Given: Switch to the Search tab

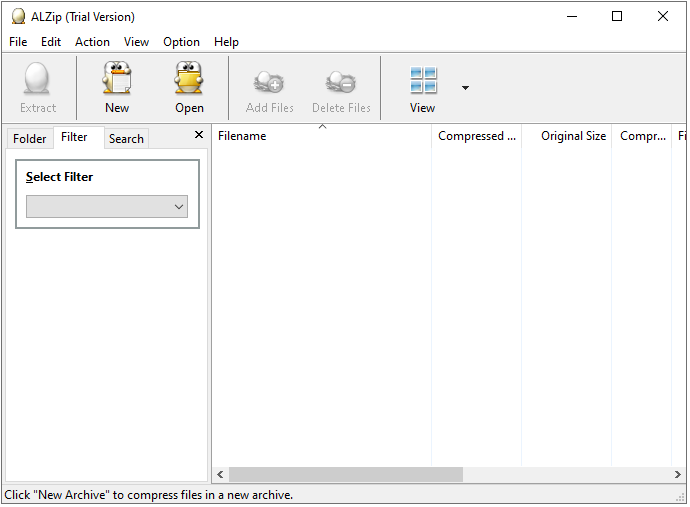Looking at the screenshot, I should pos(126,139).
